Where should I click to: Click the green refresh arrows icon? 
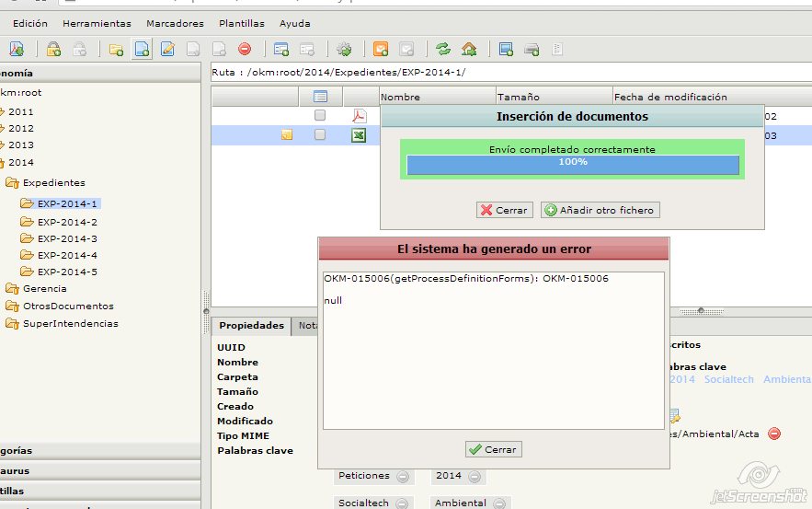(x=443, y=50)
